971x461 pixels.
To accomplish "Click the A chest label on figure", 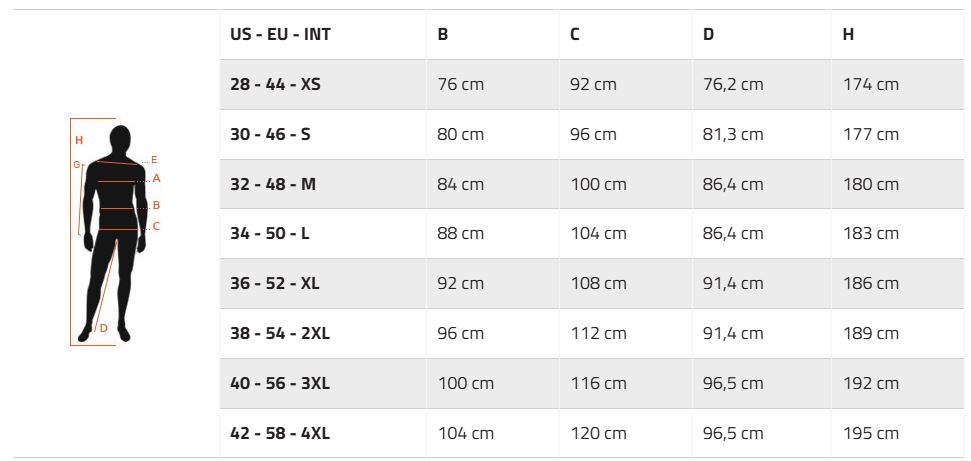I will tap(157, 178).
